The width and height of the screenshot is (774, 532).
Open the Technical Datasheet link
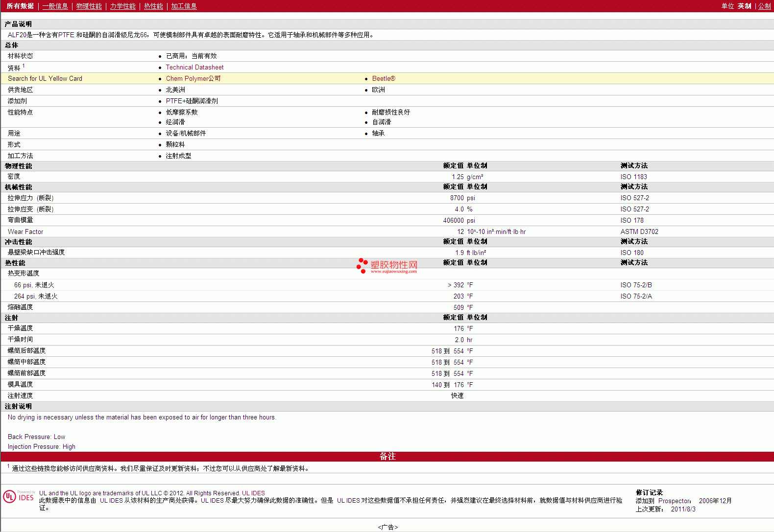(194, 67)
